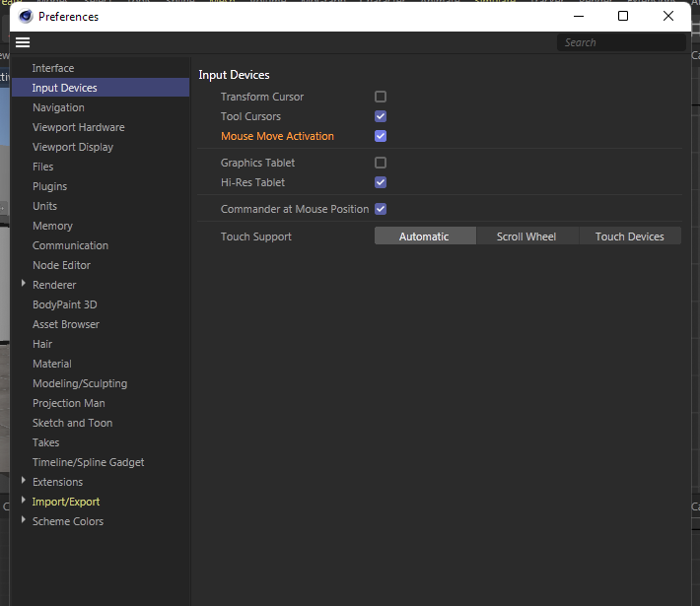Image resolution: width=700 pixels, height=606 pixels.
Task: Click the Mouse Move Activation label
Action: pyautogui.click(x=277, y=136)
